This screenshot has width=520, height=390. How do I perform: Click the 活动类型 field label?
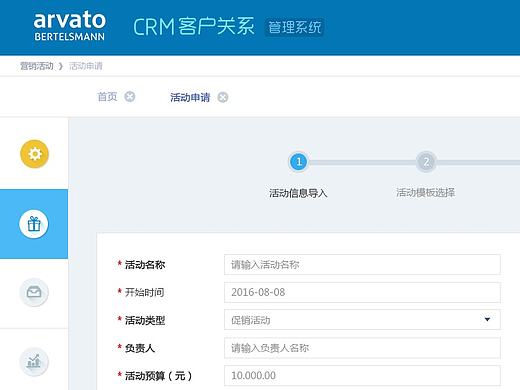[145, 320]
